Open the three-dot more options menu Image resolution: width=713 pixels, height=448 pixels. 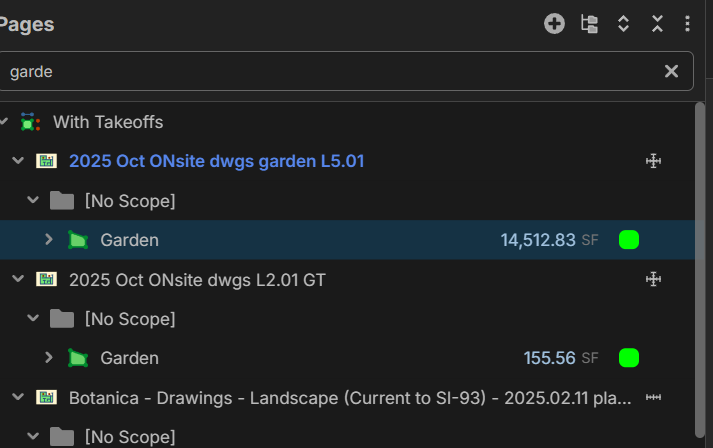pyautogui.click(x=687, y=24)
